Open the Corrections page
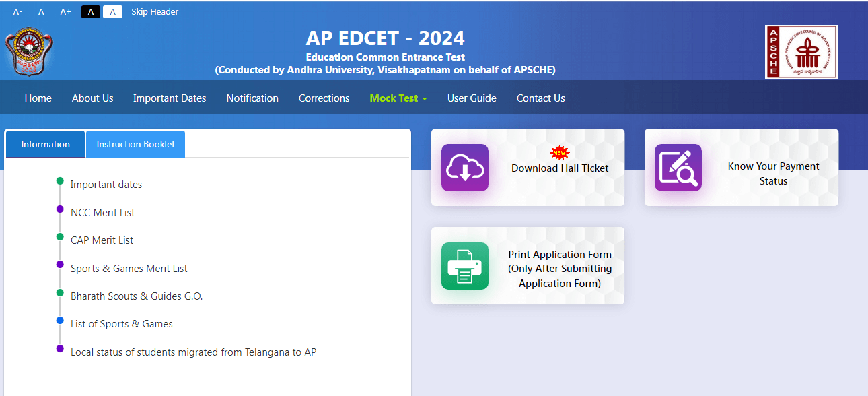The image size is (868, 396). click(324, 98)
